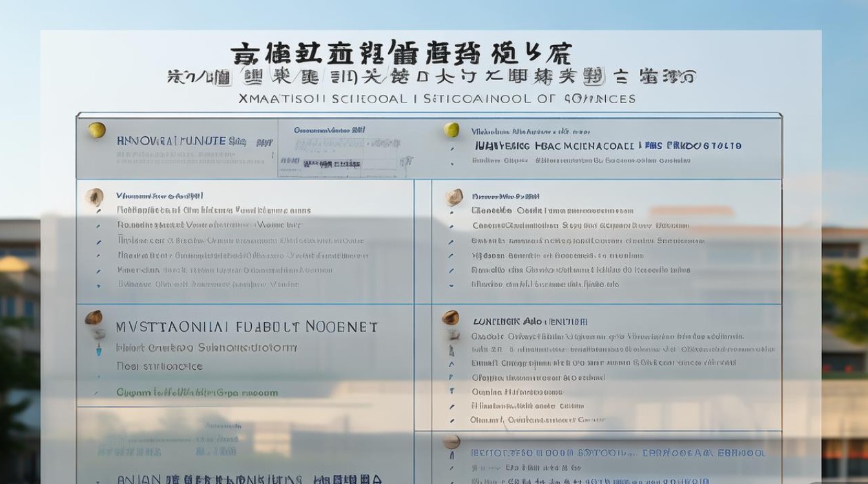Screen dimensions: 868x484
Task: Click the yellow ball icon in top-right panel
Action: [451, 130]
